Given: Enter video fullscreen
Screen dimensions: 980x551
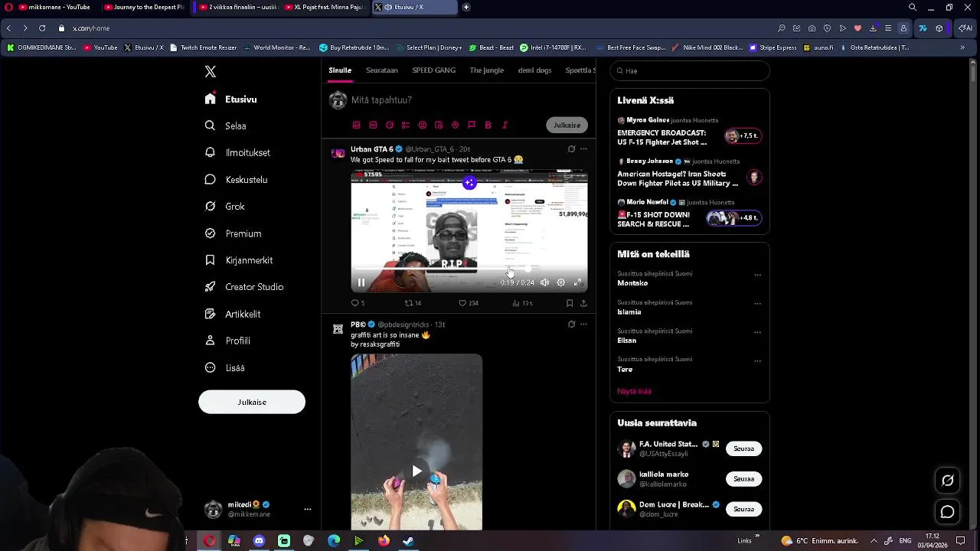Looking at the screenshot, I should (578, 282).
